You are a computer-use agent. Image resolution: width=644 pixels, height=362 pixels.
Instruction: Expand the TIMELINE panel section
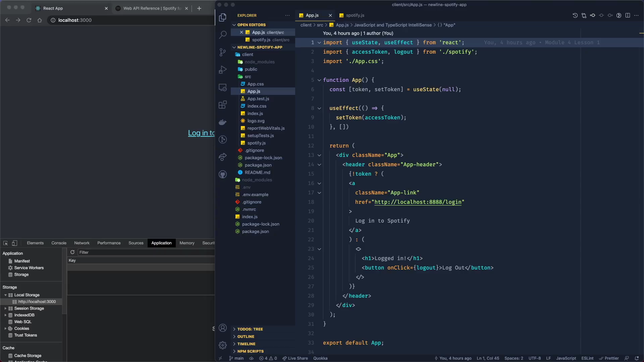click(x=246, y=344)
